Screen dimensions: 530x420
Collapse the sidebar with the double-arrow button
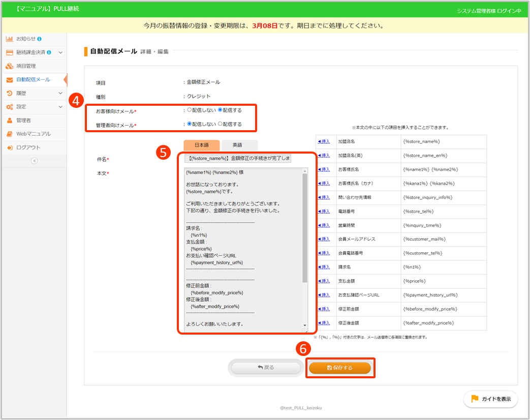[34, 161]
